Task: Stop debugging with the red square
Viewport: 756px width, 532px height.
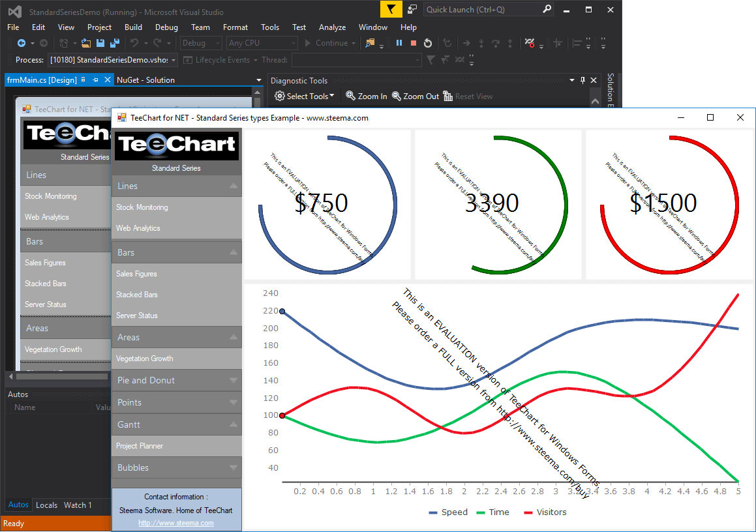Action: click(413, 43)
